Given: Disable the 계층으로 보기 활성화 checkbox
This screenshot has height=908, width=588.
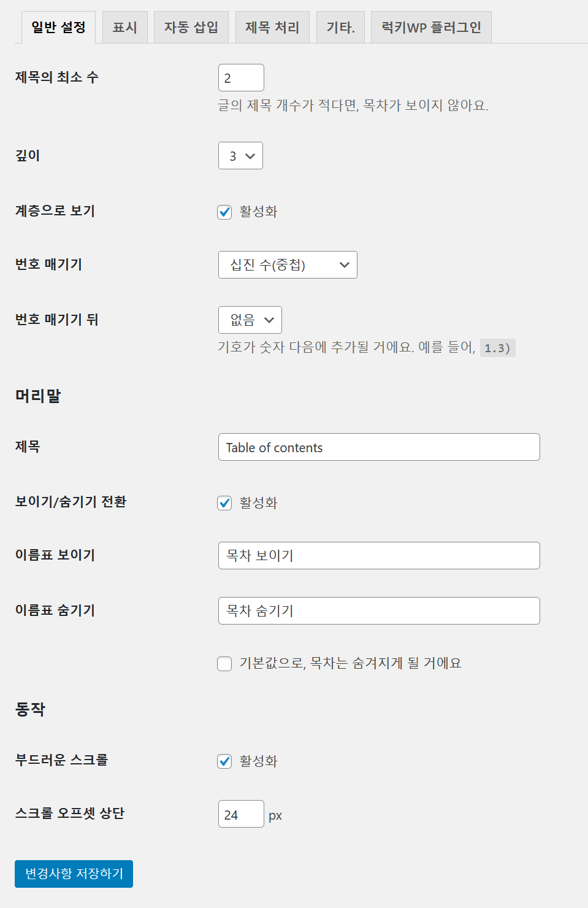Looking at the screenshot, I should pyautogui.click(x=224, y=212).
